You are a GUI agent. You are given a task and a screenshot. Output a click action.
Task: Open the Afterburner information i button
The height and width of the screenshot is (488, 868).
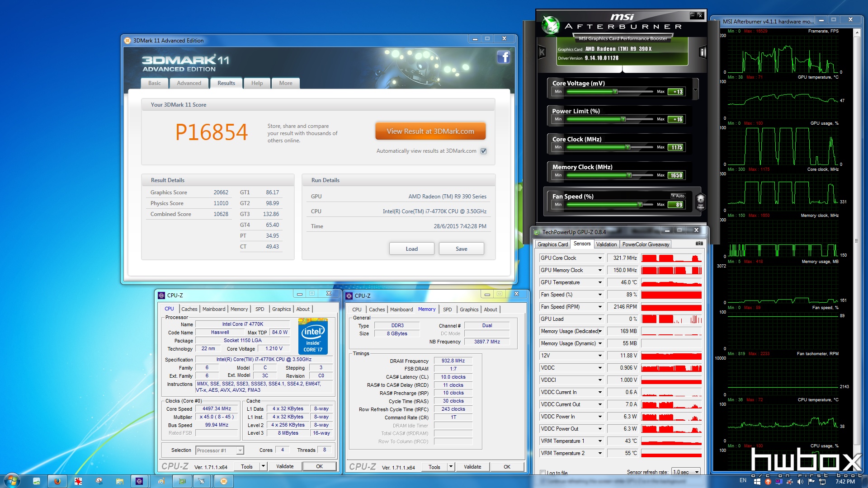tap(702, 52)
